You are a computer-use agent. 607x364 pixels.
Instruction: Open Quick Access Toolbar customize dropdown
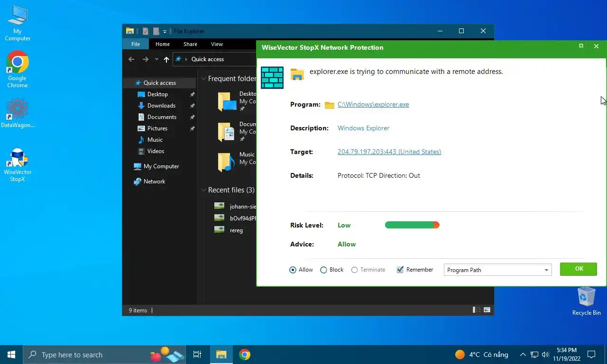(165, 31)
